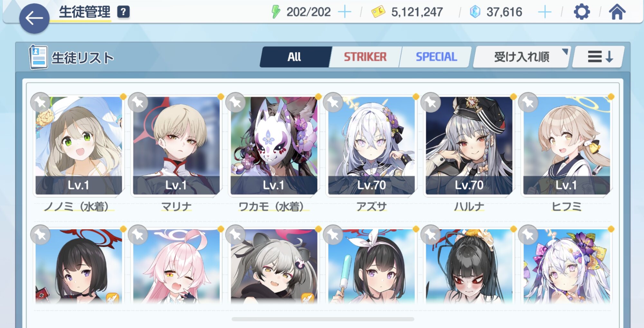Image resolution: width=644 pixels, height=328 pixels.
Task: Click the gold credits icon
Action: (378, 12)
